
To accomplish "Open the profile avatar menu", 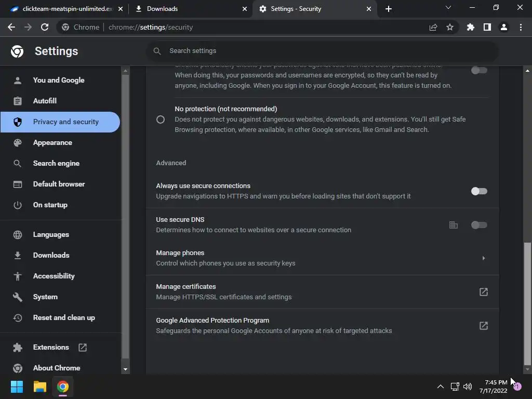I will point(504,27).
